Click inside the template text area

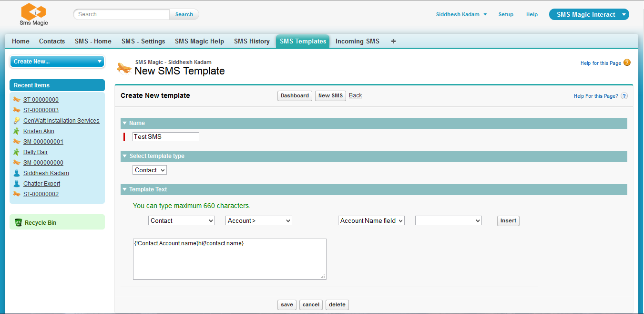click(230, 259)
